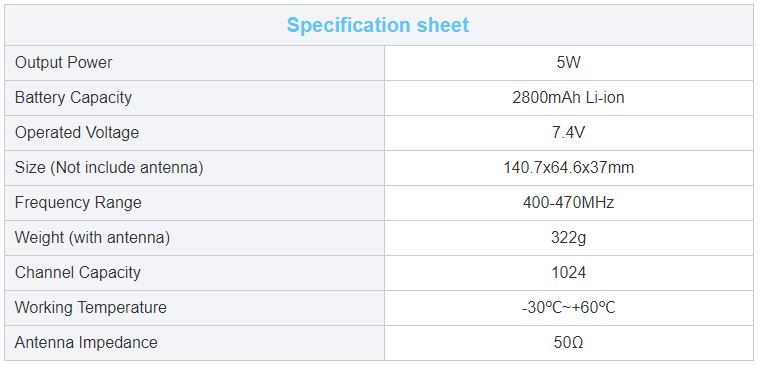The height and width of the screenshot is (365, 758).
Task: Click the 1024 channel capacity value
Action: tap(568, 273)
